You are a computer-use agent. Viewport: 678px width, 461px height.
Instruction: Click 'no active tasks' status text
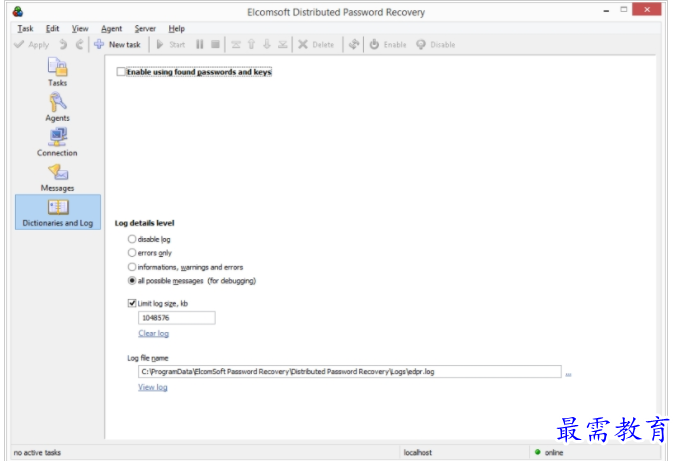tap(37, 452)
